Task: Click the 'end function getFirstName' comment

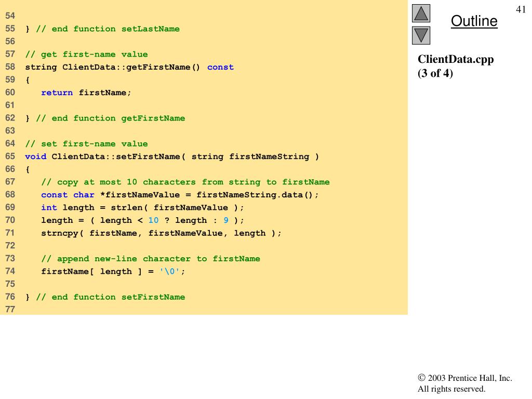Action: point(111,118)
